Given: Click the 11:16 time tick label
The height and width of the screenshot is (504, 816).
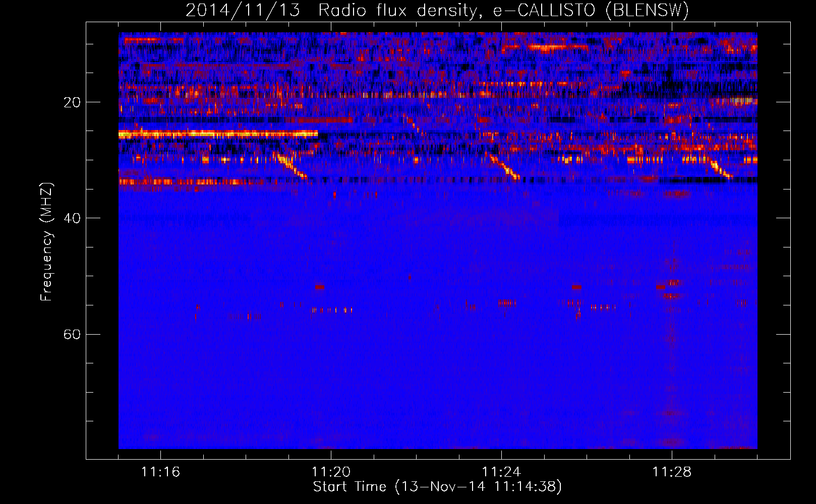Looking at the screenshot, I should [x=160, y=472].
